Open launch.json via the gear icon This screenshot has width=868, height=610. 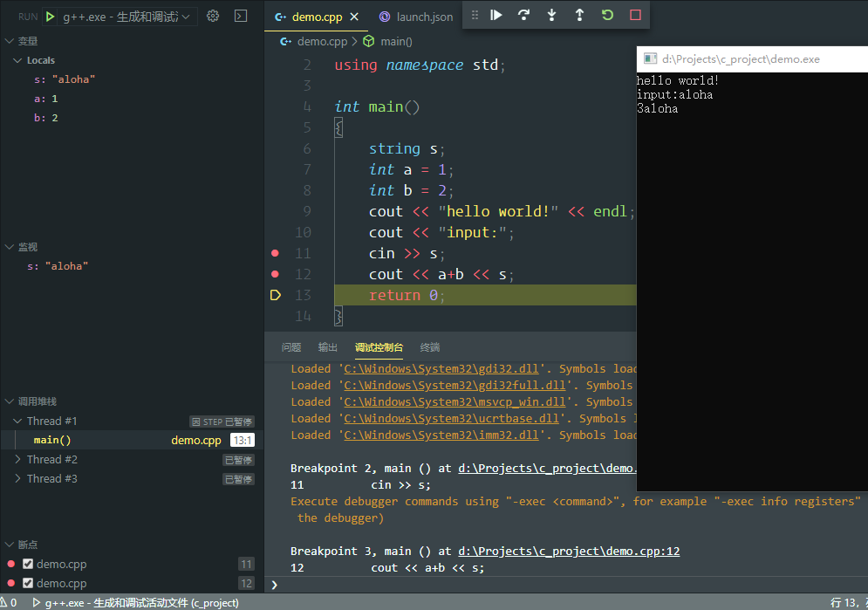tap(213, 16)
